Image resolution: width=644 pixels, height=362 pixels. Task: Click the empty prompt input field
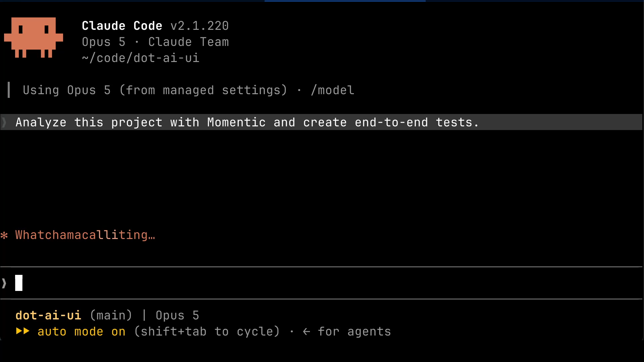pyautogui.click(x=321, y=283)
